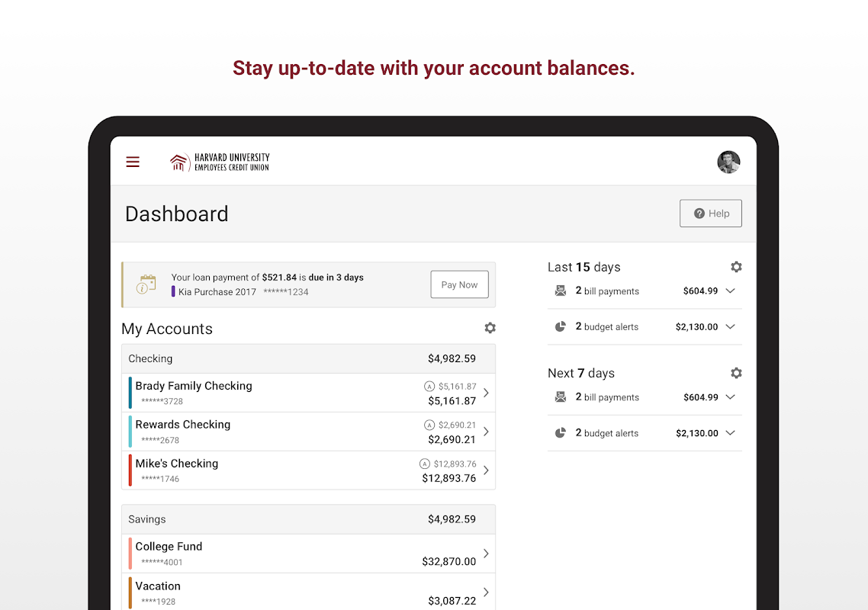This screenshot has height=610, width=868.
Task: Click the loan payment calendar info icon
Action: 146,284
